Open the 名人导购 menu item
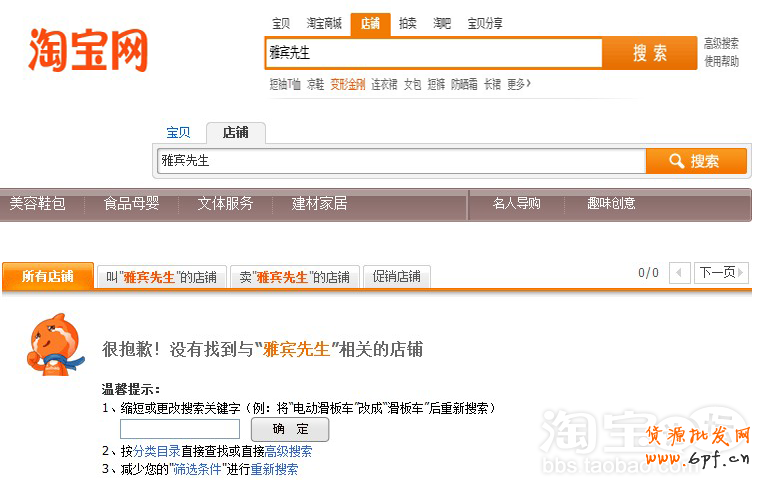Screen dimensions: 760x480 click(x=516, y=203)
